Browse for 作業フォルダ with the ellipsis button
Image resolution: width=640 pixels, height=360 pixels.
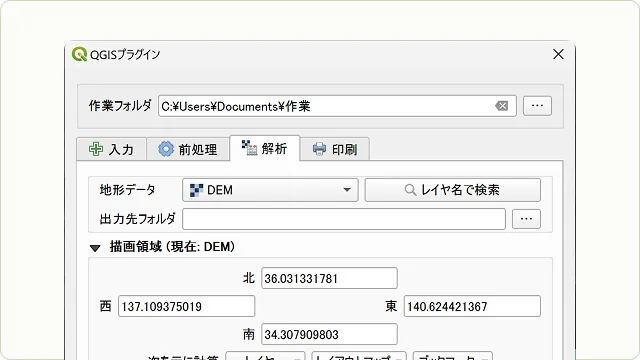[x=537, y=106]
